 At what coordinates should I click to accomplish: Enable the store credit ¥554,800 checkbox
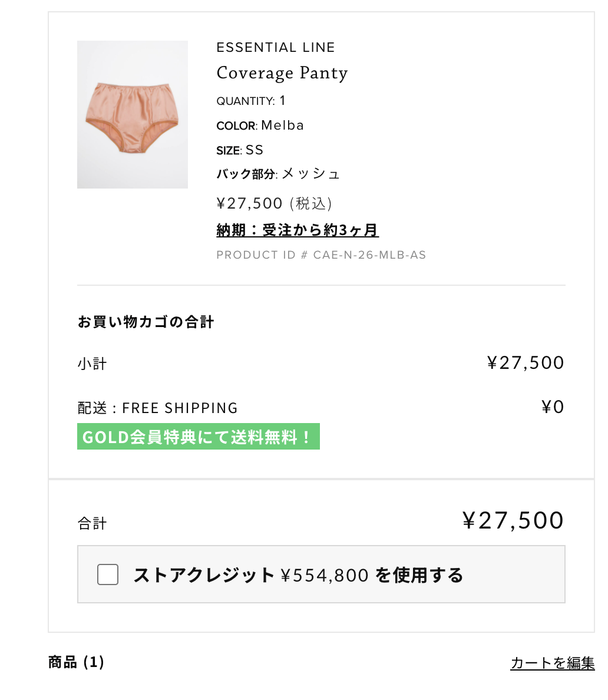coord(108,574)
